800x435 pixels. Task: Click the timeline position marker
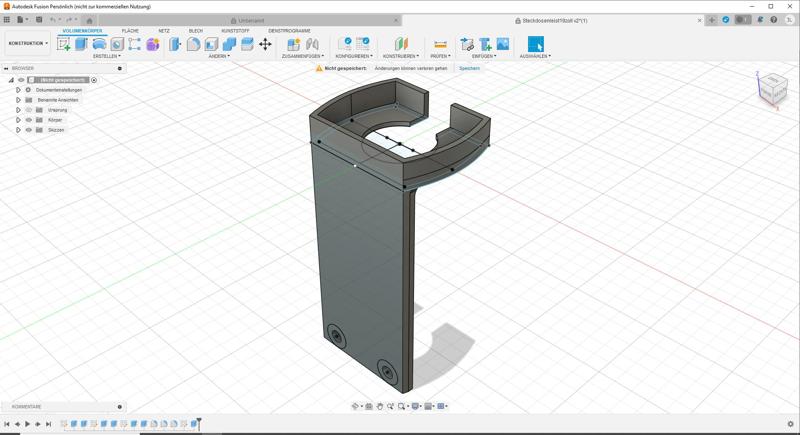(x=199, y=423)
